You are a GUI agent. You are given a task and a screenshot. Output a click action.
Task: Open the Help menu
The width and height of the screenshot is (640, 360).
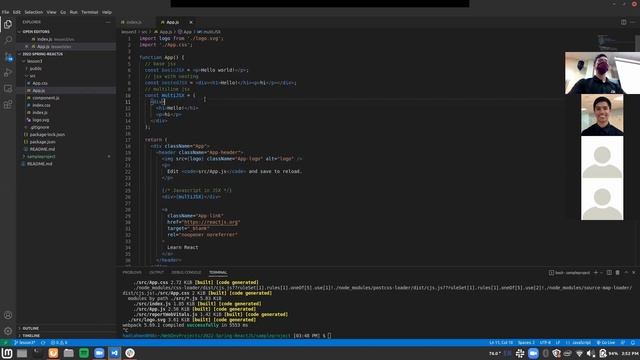pos(107,12)
